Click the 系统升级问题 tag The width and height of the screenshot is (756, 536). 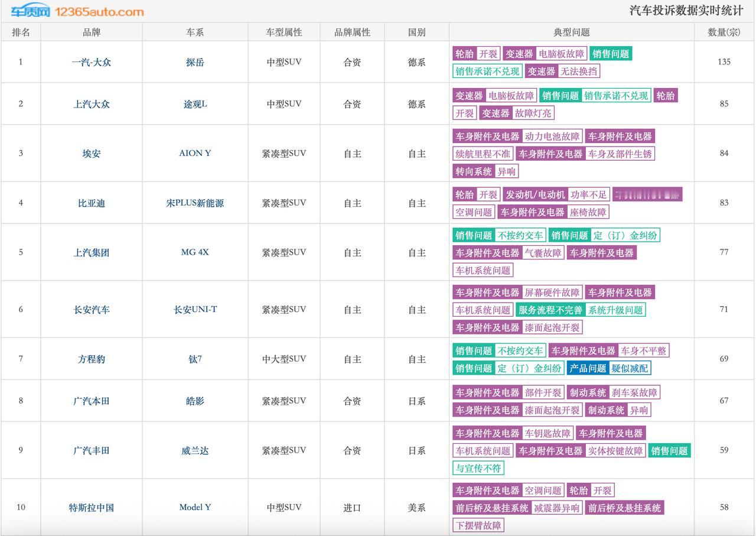click(x=615, y=310)
